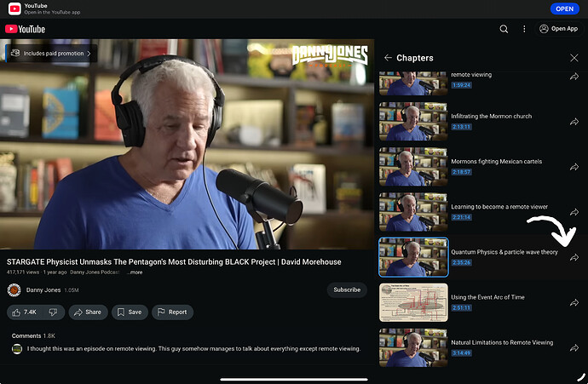Open thumbnail for Using the Event Arc of Time

click(x=413, y=303)
